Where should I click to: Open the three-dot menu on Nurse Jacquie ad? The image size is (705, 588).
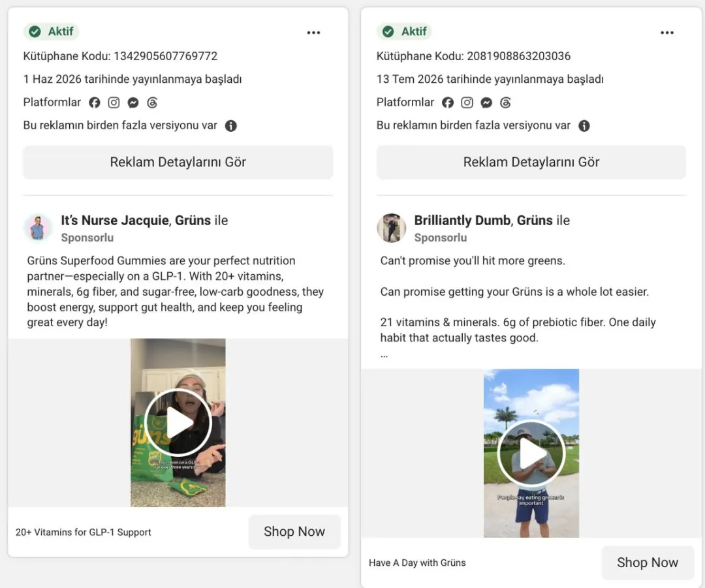pos(313,33)
